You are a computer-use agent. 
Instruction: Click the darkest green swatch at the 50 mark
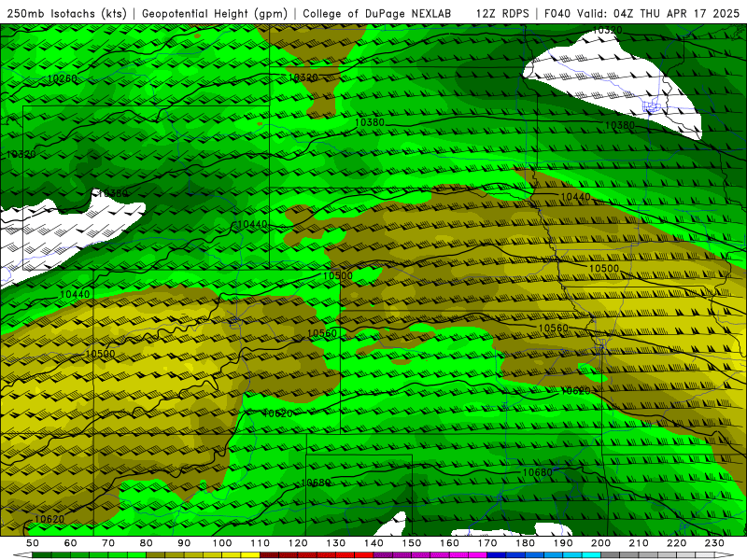(42, 555)
